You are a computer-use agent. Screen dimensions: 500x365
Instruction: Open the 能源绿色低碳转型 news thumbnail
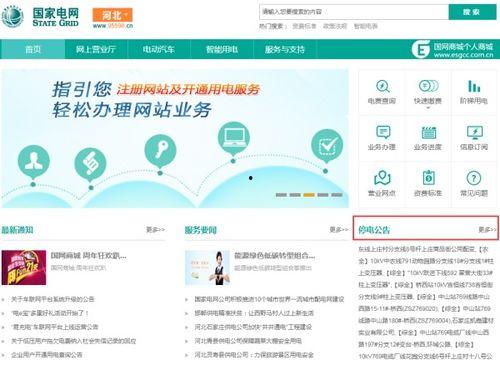click(207, 268)
